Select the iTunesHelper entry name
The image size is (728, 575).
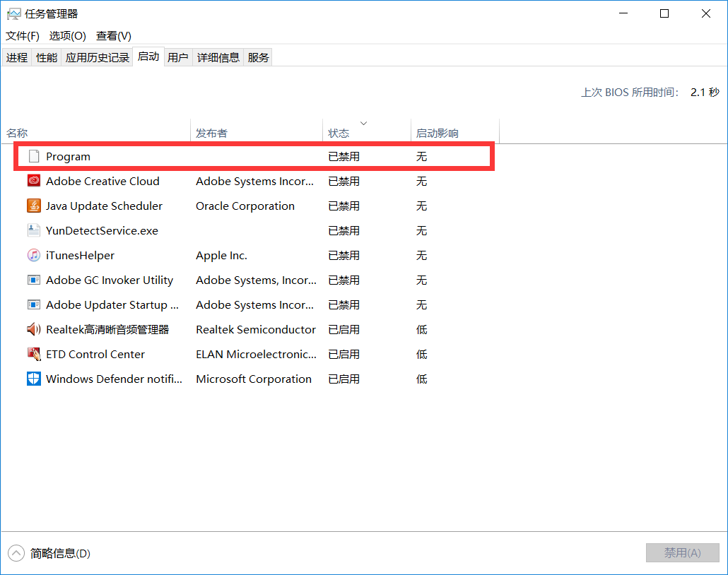(80, 255)
